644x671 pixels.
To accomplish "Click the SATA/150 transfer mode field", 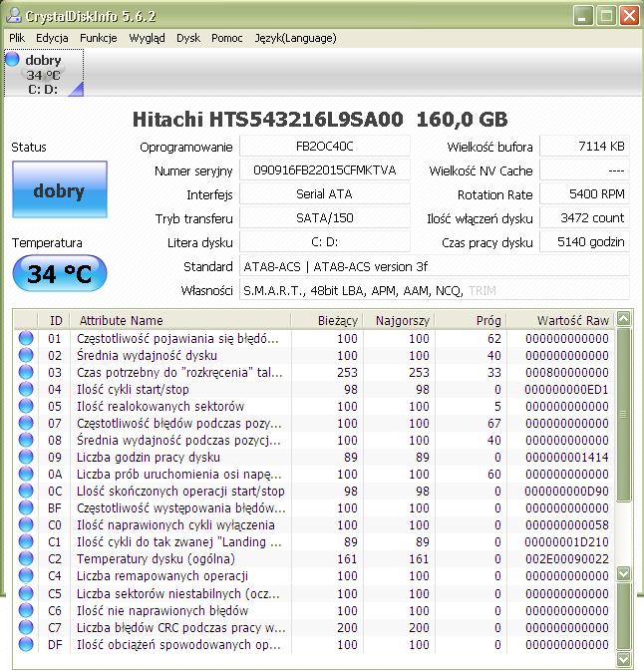I will click(x=325, y=218).
